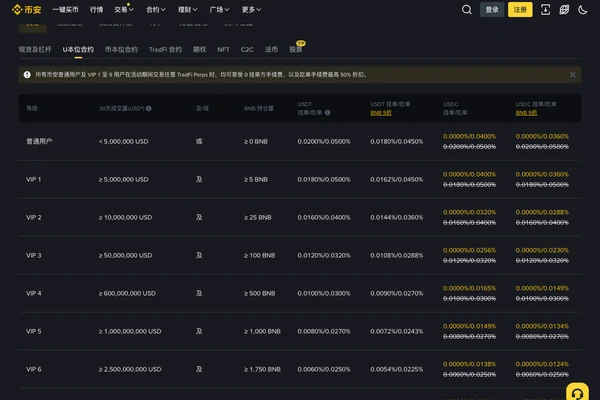Switch to 法币 tab

pos(271,49)
